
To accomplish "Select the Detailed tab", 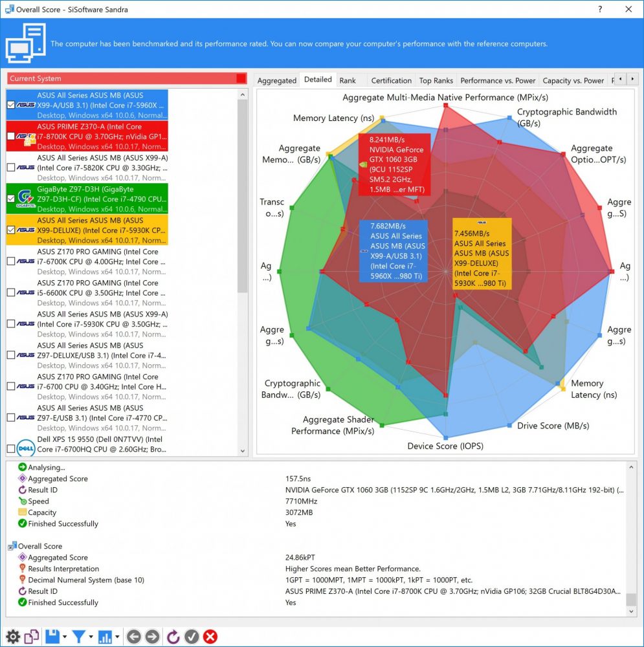I will click(x=318, y=79).
